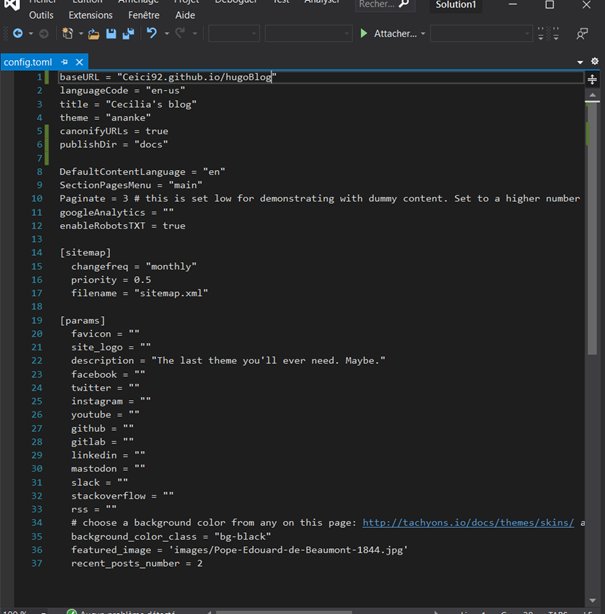Image resolution: width=605 pixels, height=614 pixels.
Task: Open the empty combo box after Attacher
Action: click(x=481, y=34)
